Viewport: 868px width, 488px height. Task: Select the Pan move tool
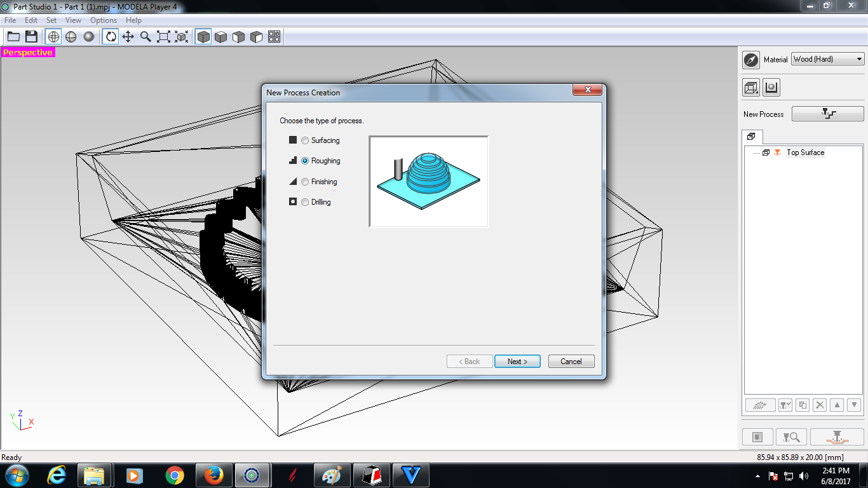click(x=128, y=37)
